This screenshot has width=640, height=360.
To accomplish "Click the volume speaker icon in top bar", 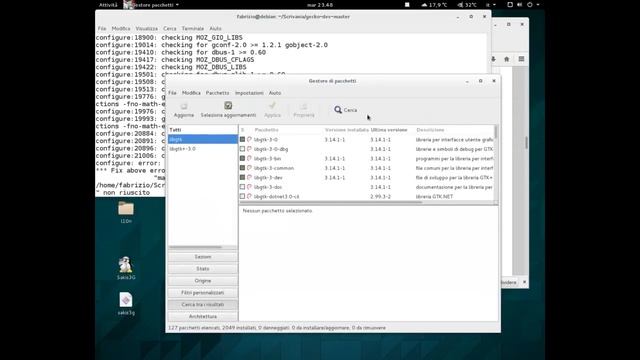I will [520, 5].
